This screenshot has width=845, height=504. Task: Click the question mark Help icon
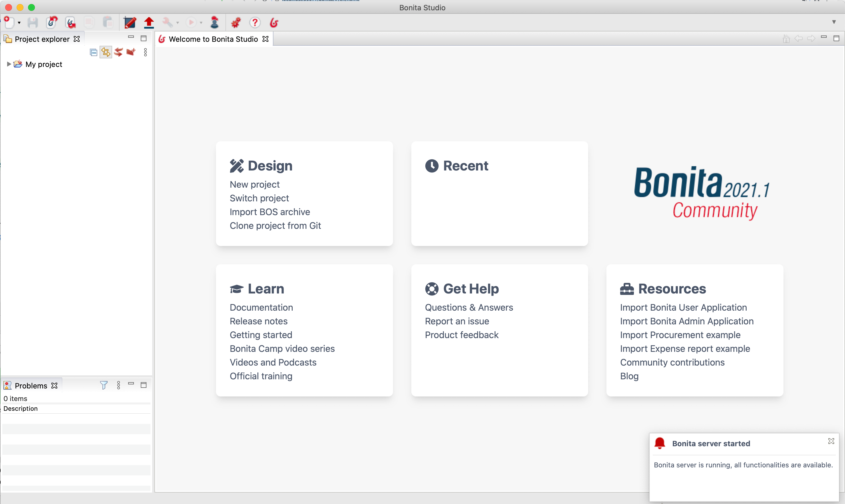point(255,22)
